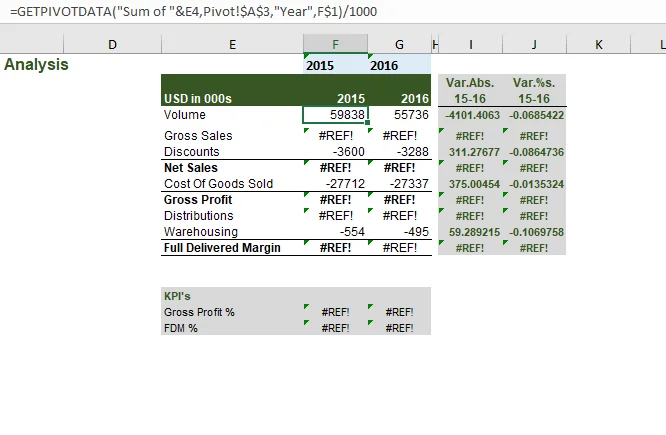Select the highlighted column F header
Screen dimensions: 666x435
pyautogui.click(x=335, y=44)
